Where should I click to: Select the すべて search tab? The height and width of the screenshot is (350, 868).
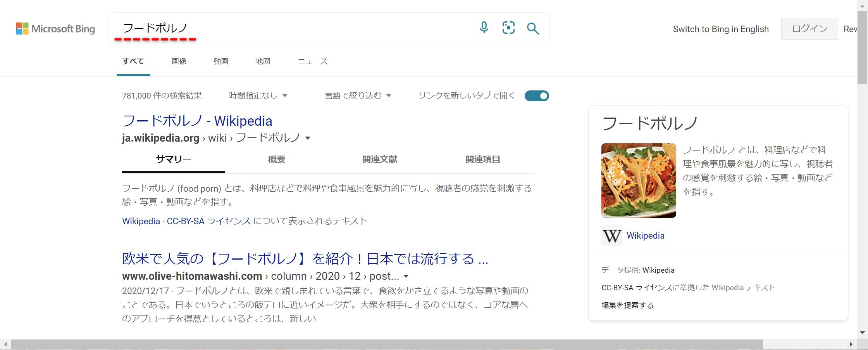133,61
